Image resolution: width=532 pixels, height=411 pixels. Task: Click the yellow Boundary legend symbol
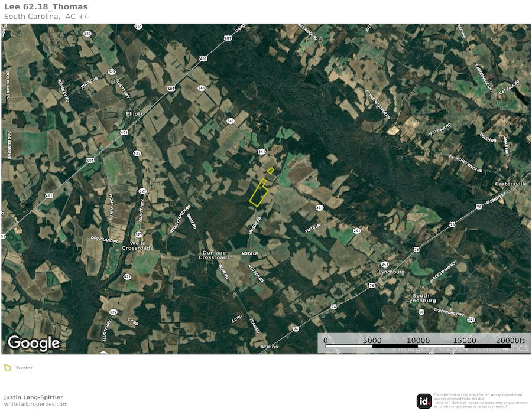8,367
